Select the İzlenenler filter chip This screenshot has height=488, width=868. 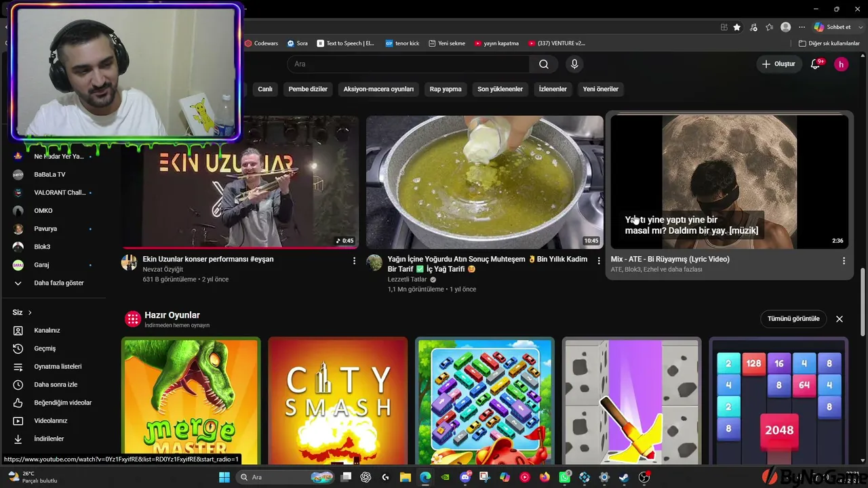pyautogui.click(x=553, y=89)
